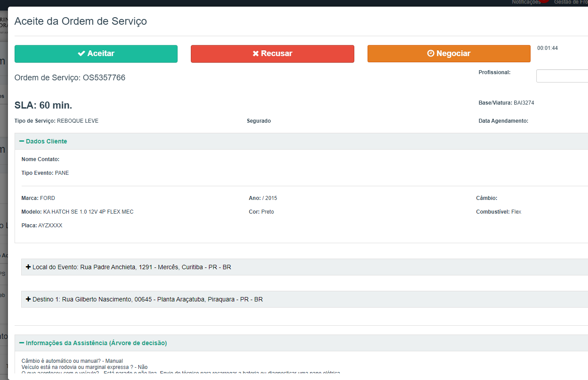
Task: Click the plus icon before Local do Evento
Action: [x=28, y=267]
